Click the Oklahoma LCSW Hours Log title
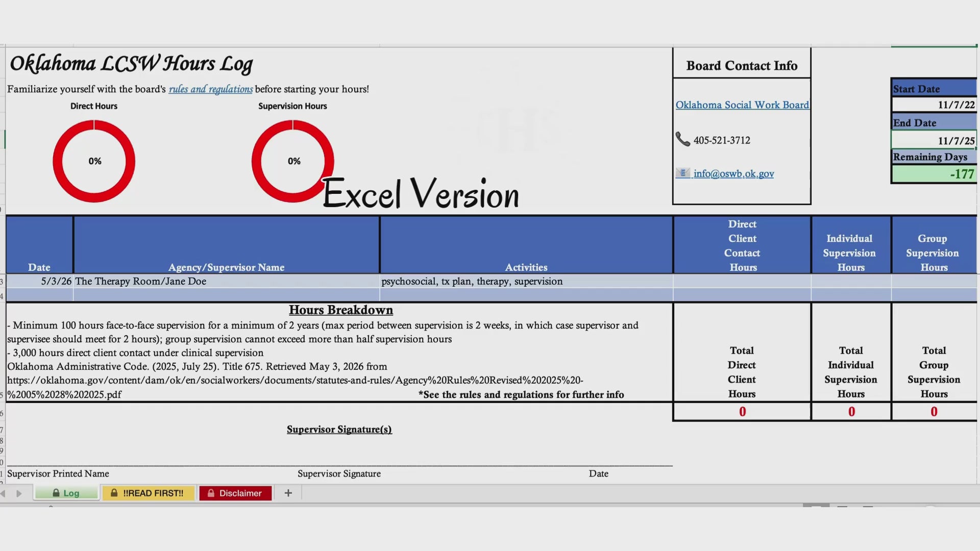This screenshot has width=980, height=551. click(x=131, y=64)
